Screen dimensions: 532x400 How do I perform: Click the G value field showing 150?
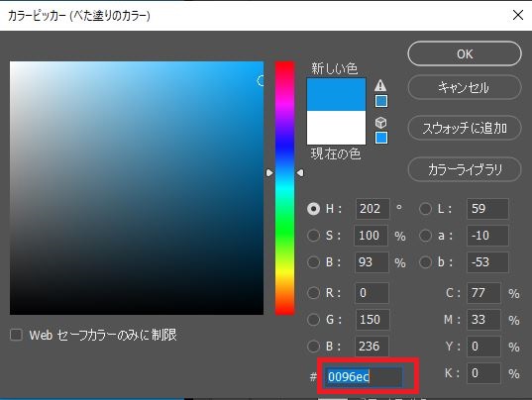coord(372,320)
